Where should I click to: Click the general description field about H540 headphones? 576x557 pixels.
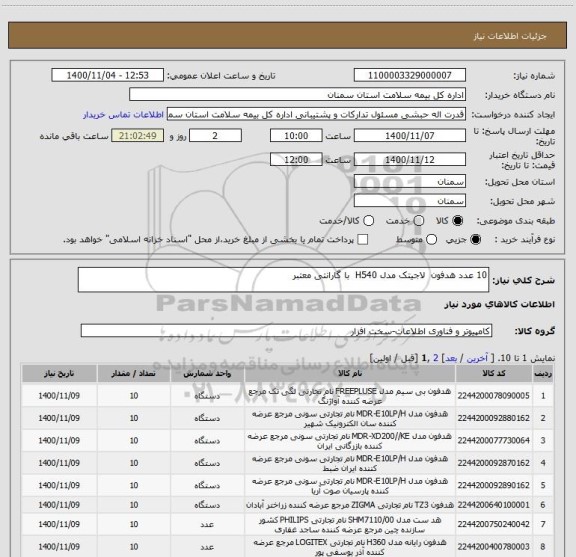click(x=283, y=280)
